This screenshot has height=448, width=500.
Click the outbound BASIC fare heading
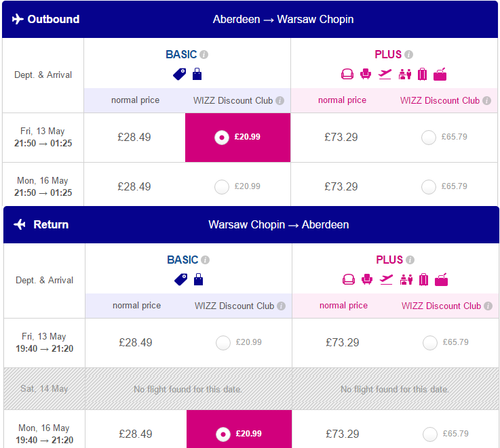(x=181, y=54)
